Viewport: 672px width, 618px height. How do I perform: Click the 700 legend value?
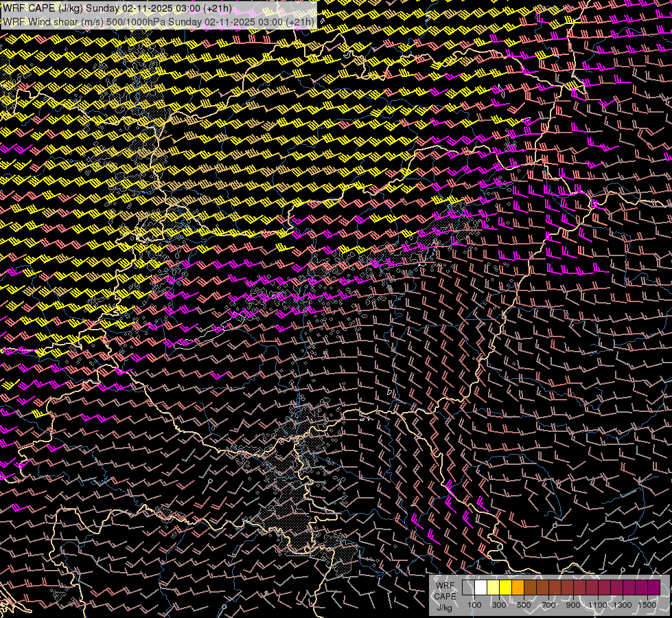pyautogui.click(x=548, y=605)
